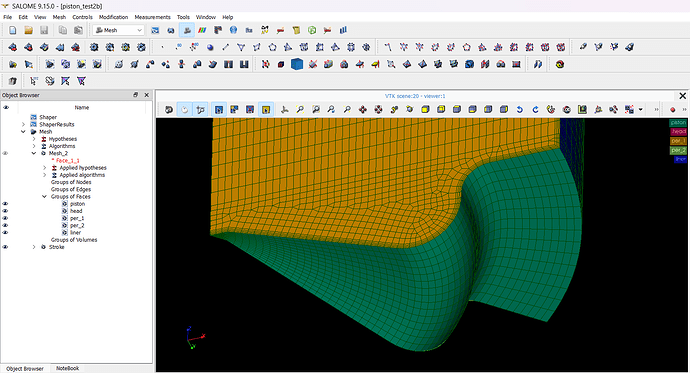Toggle visibility of the Stroke mesh
The height and width of the screenshot is (373, 690).
(x=5, y=247)
